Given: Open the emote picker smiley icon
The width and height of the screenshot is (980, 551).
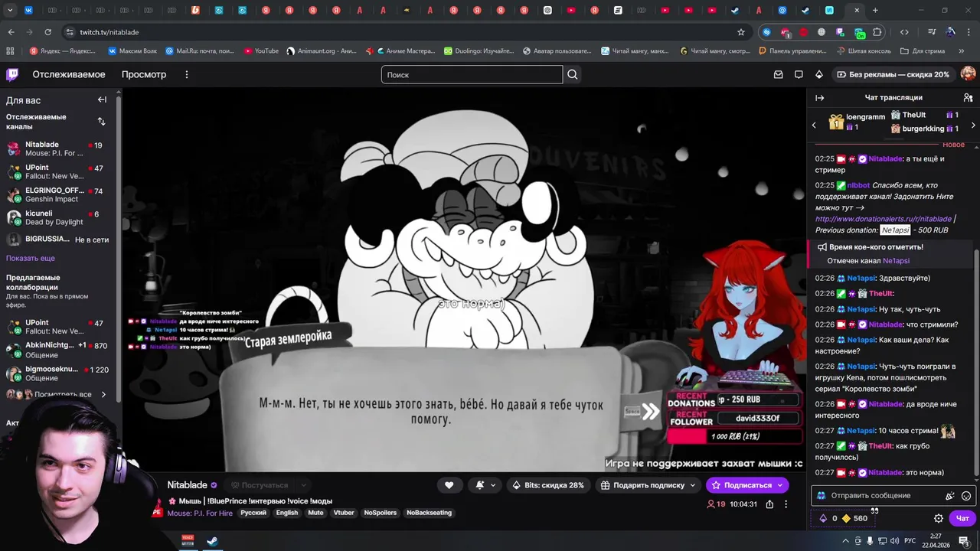Looking at the screenshot, I should click(x=966, y=496).
